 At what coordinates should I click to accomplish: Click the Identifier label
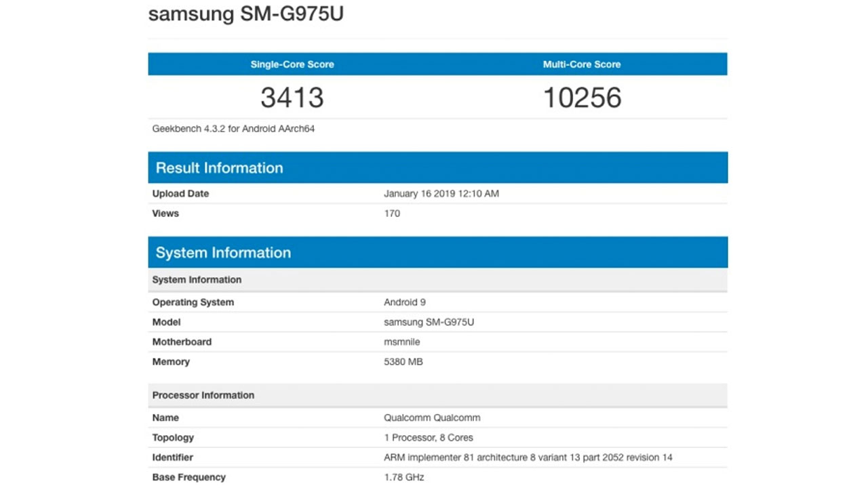coord(172,457)
